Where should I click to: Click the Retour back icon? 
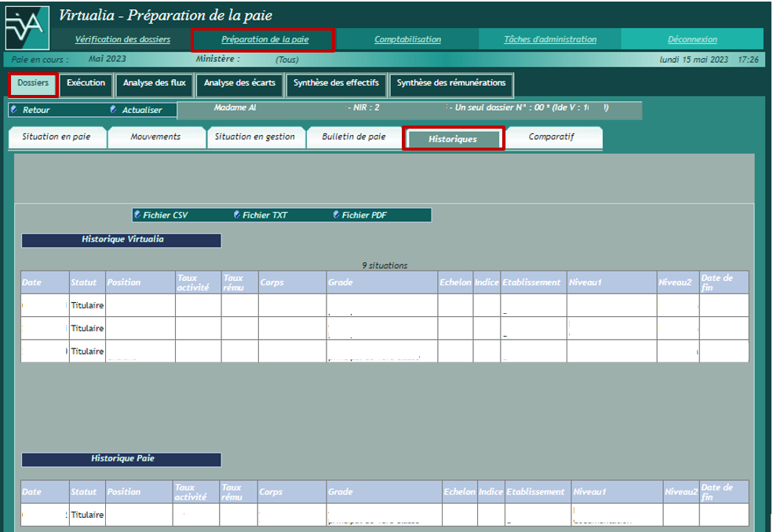[x=14, y=110]
